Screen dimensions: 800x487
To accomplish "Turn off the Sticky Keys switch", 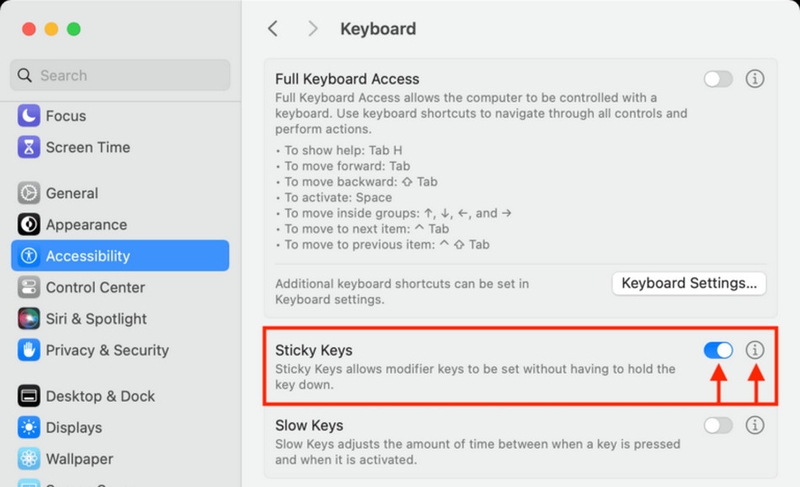I will (718, 350).
